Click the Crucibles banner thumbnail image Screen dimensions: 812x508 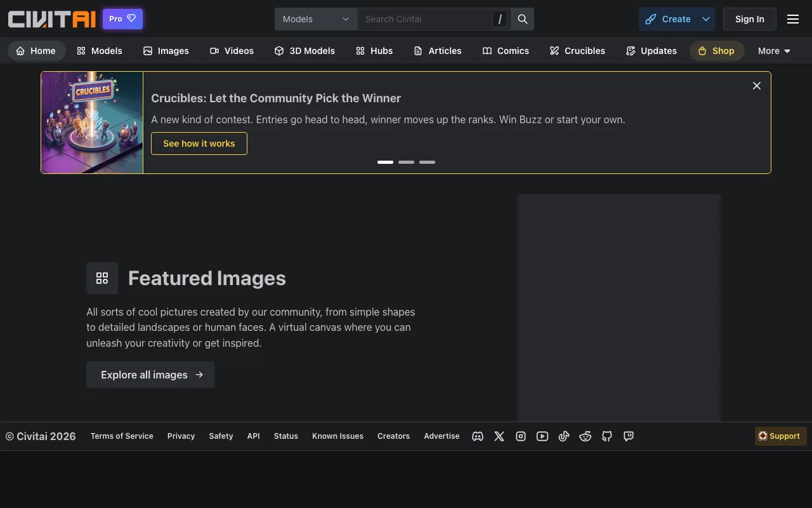92,123
